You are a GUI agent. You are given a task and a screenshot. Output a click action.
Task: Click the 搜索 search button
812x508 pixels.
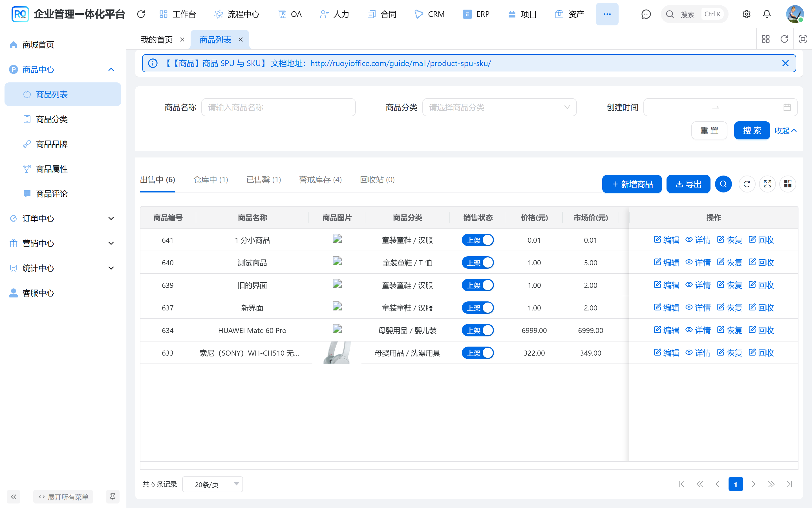(752, 130)
